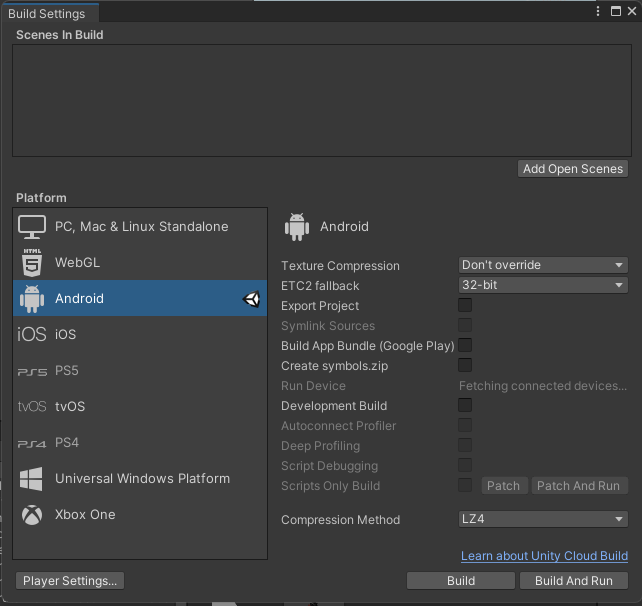
Task: Click the Fetching connected devices... text
Action: 543,386
